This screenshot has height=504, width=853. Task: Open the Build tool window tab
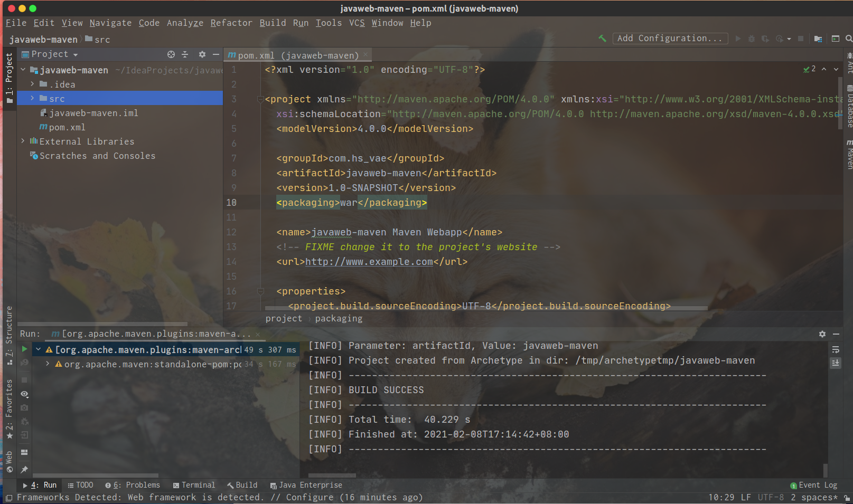(242, 485)
